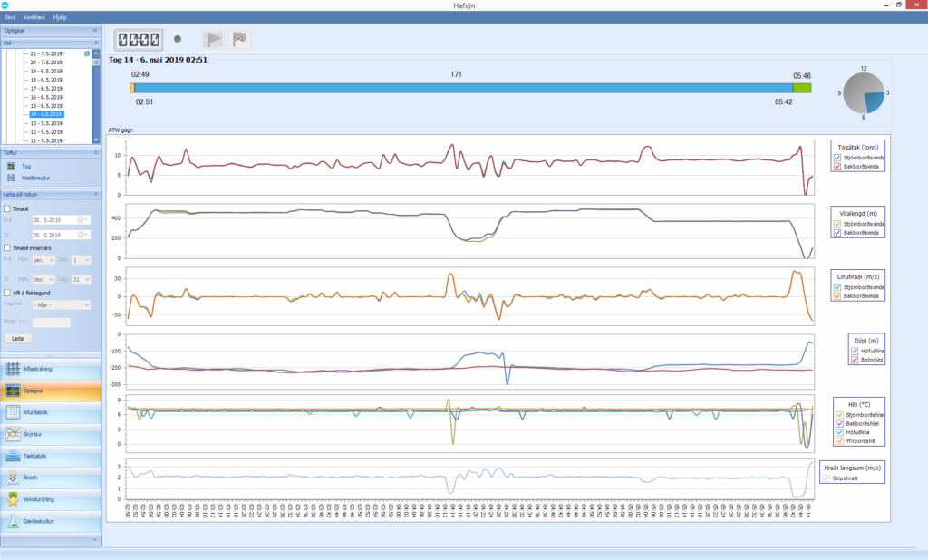
Task: Toggle Bakborðsvinda in Togátak legend
Action: click(837, 167)
